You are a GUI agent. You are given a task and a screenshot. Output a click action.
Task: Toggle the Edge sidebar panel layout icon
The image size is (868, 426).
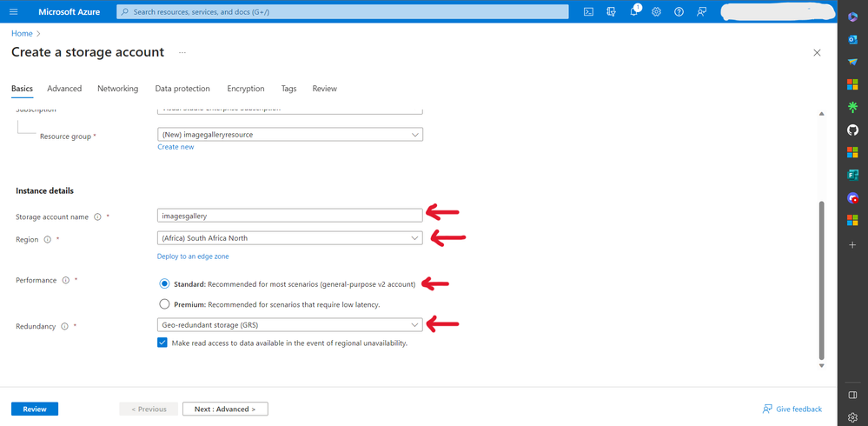point(852,395)
